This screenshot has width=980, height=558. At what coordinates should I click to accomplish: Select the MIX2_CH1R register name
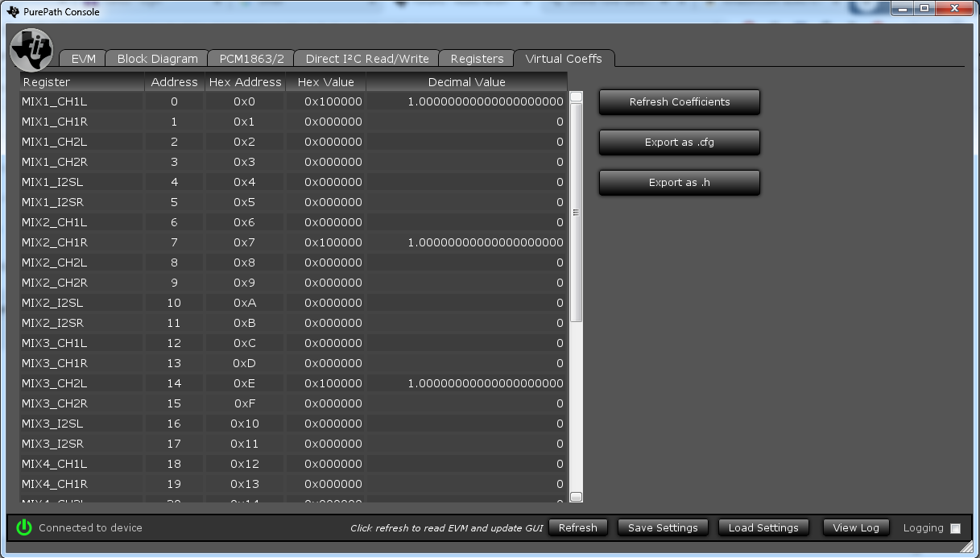coord(55,242)
